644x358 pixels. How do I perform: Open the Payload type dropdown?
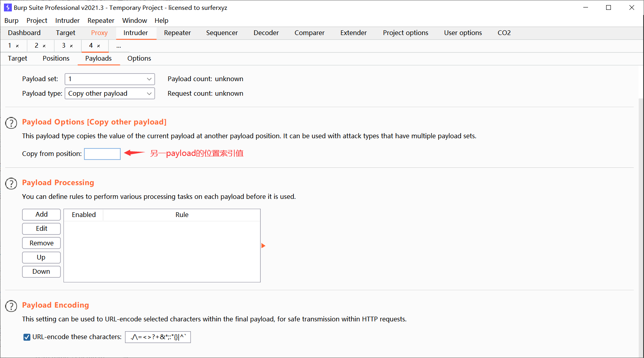pyautogui.click(x=110, y=94)
